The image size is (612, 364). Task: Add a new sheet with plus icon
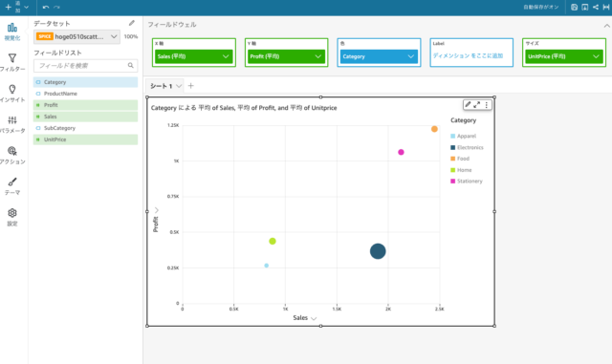(x=191, y=86)
